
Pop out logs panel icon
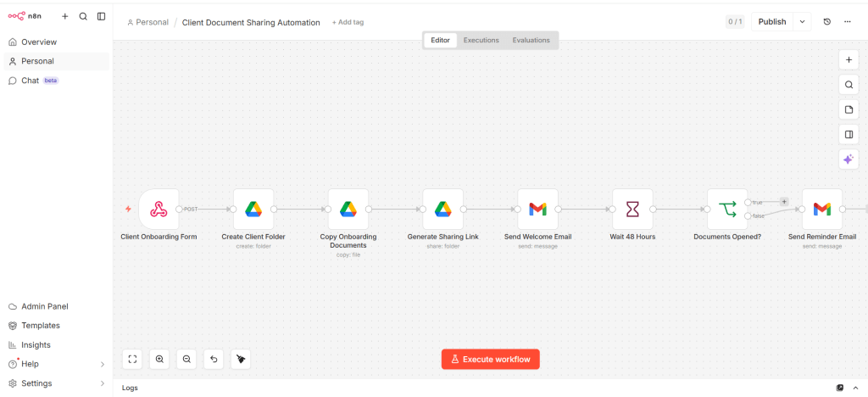pyautogui.click(x=840, y=389)
